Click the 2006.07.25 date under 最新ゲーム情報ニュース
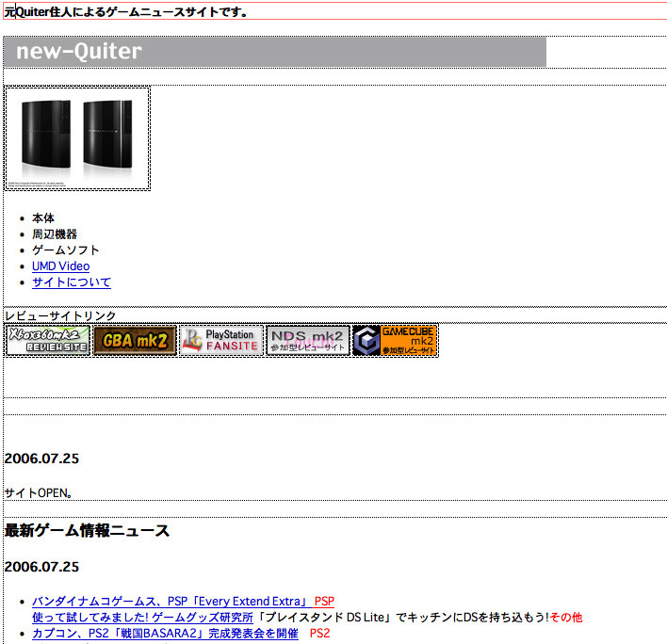667x644 pixels. (41, 567)
